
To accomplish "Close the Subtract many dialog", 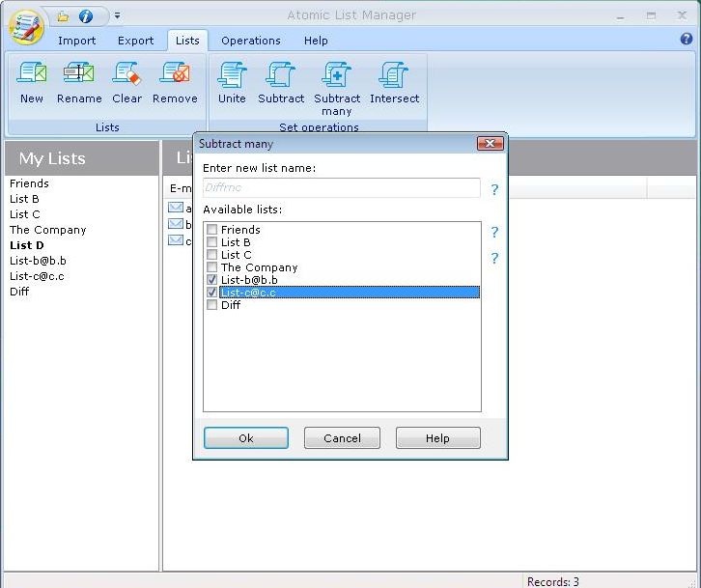I will [490, 144].
